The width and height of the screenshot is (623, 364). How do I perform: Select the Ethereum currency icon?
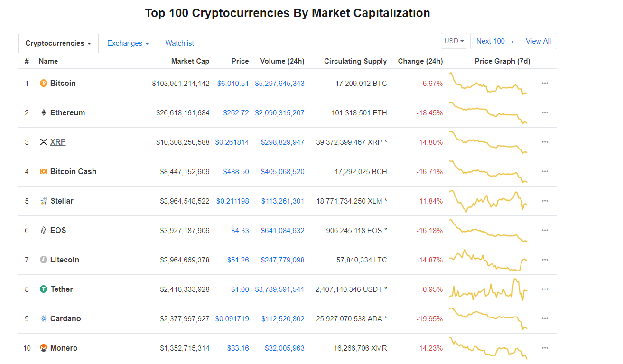(x=43, y=112)
